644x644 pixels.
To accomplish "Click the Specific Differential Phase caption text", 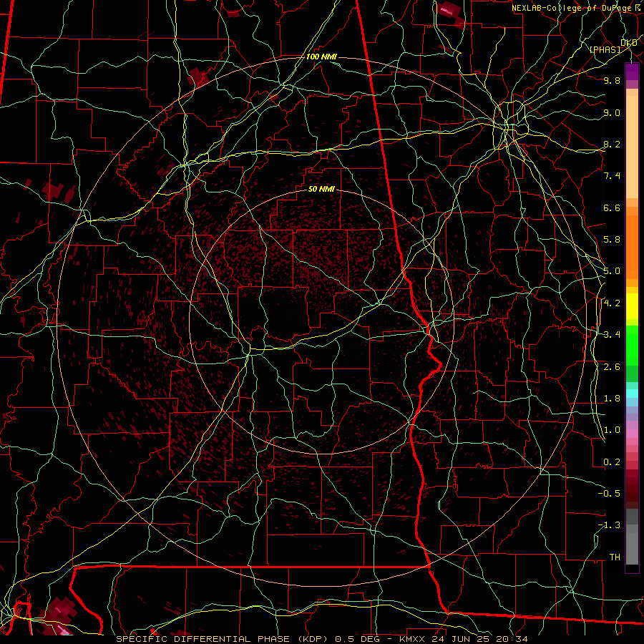I will [321, 639].
